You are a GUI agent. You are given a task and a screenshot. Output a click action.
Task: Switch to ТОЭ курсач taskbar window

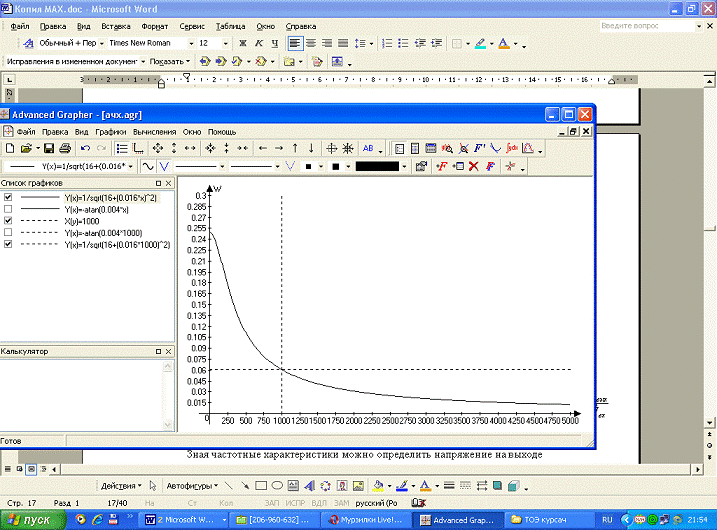pyautogui.click(x=534, y=520)
